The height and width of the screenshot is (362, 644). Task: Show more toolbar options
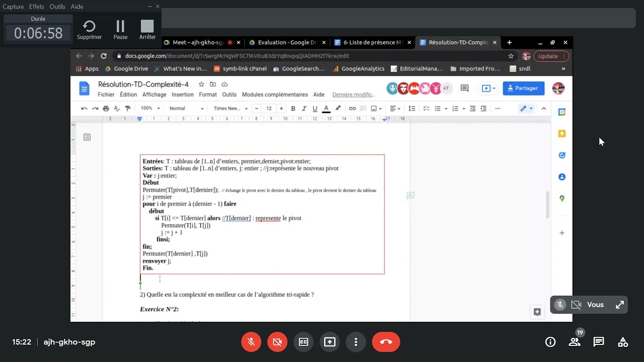(x=498, y=109)
